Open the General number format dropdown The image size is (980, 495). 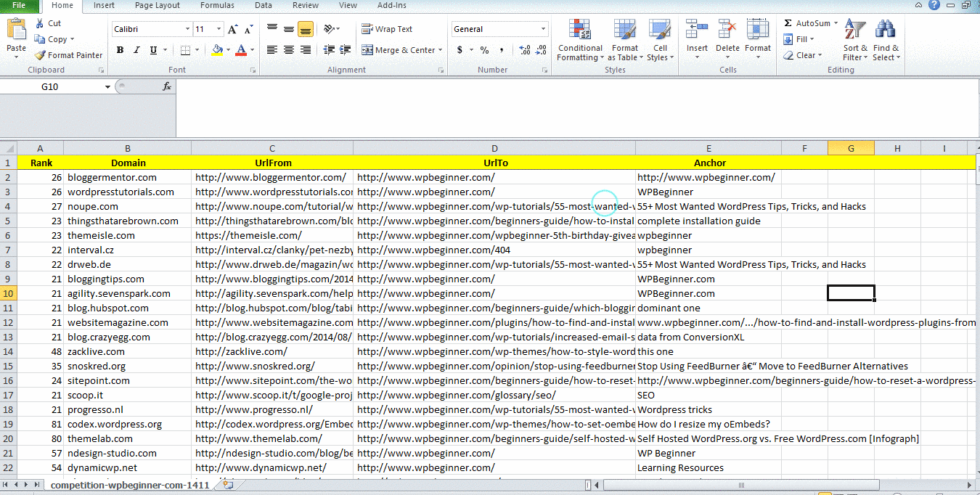tap(543, 29)
